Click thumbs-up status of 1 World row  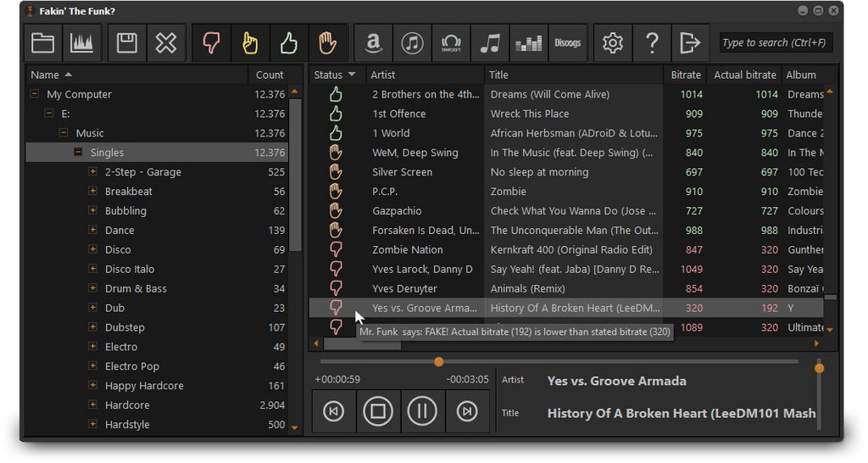pos(336,133)
